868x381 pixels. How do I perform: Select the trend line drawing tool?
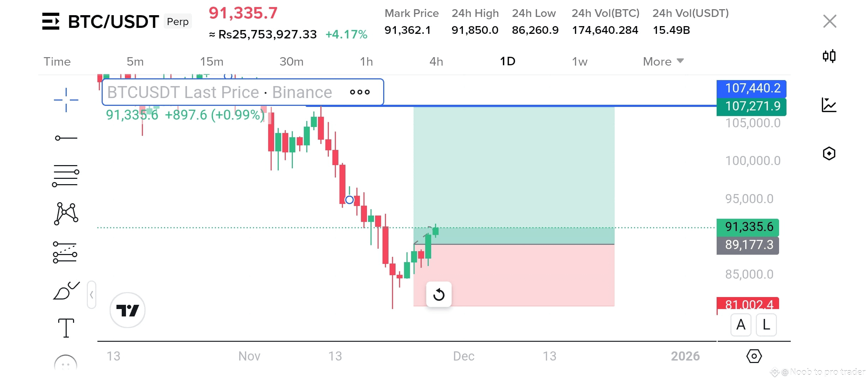(66, 138)
